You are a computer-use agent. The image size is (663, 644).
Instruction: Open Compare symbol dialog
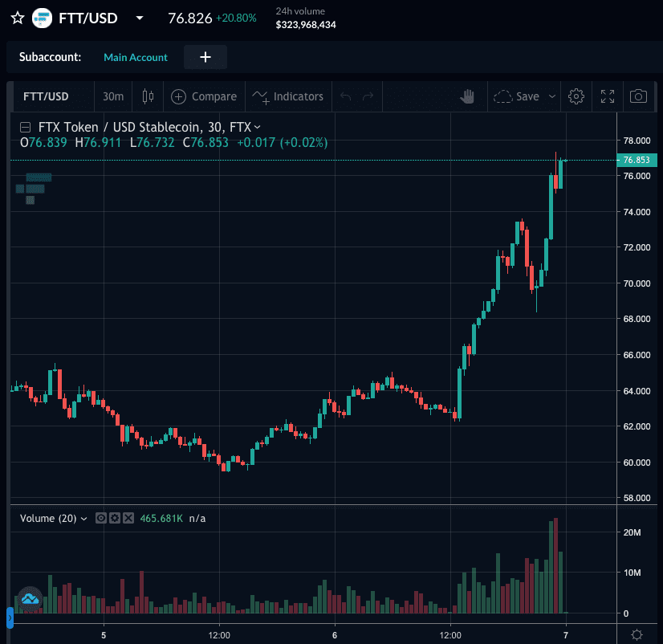click(x=204, y=96)
